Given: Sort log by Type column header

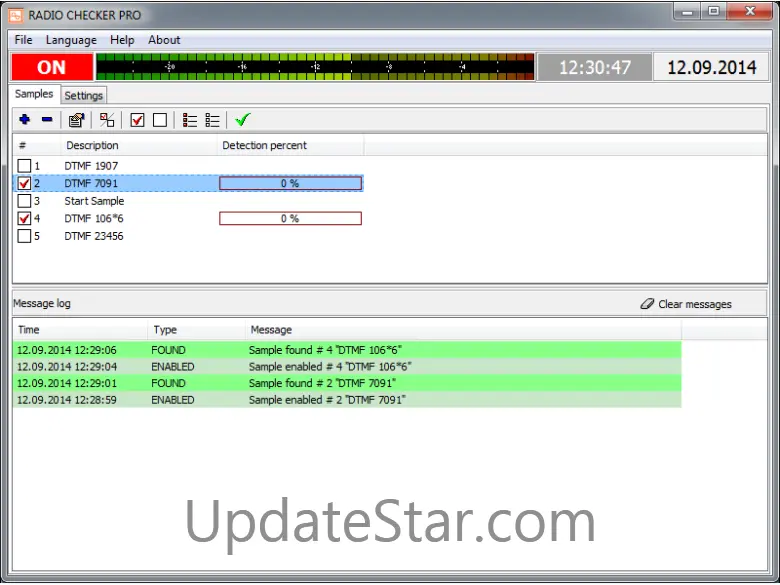Looking at the screenshot, I should [x=196, y=330].
